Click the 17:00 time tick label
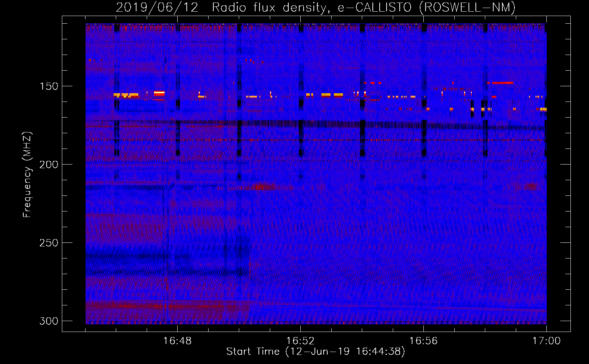 [x=546, y=341]
